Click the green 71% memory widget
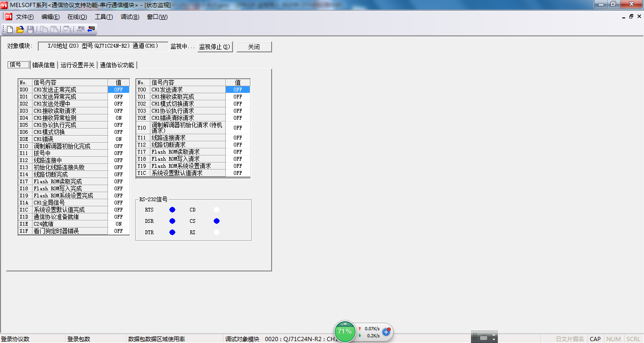Image resolution: width=644 pixels, height=343 pixels. point(345,331)
